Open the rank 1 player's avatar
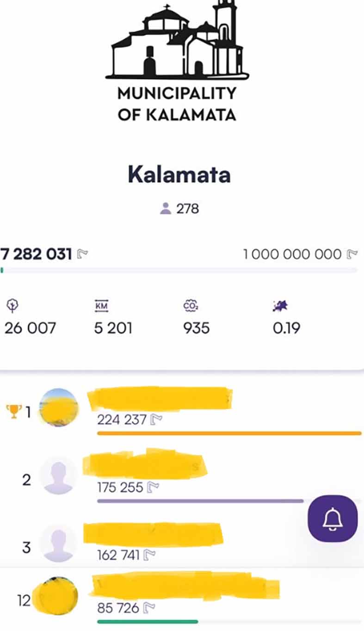The width and height of the screenshot is (364, 631). [x=58, y=407]
